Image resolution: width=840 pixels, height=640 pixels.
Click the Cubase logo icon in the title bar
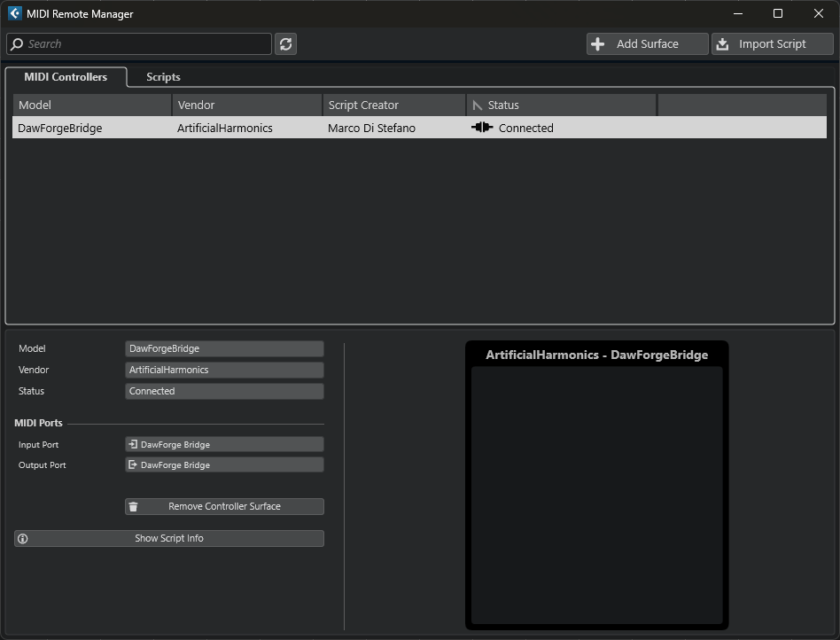click(x=15, y=13)
